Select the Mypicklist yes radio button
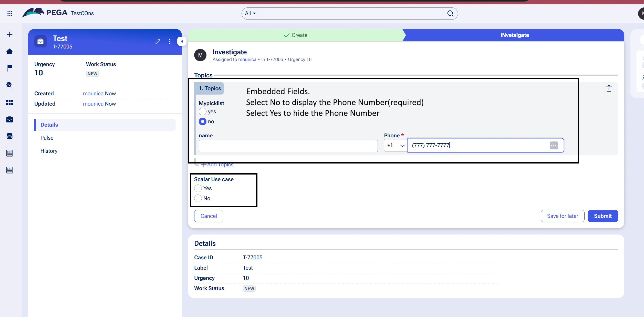This screenshot has height=317, width=644. [x=202, y=111]
